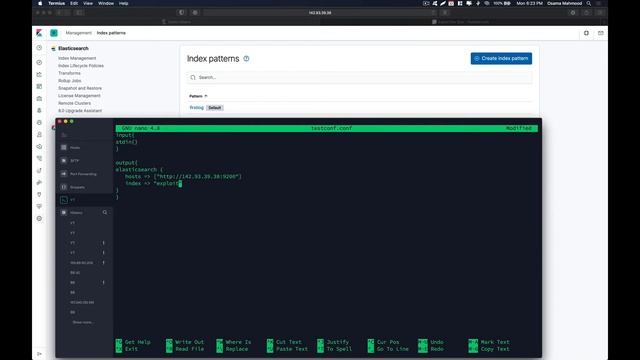Viewport: 640px width, 360px height.
Task: Click the Kibana header icon left of the mail icon
Action: (586, 33)
